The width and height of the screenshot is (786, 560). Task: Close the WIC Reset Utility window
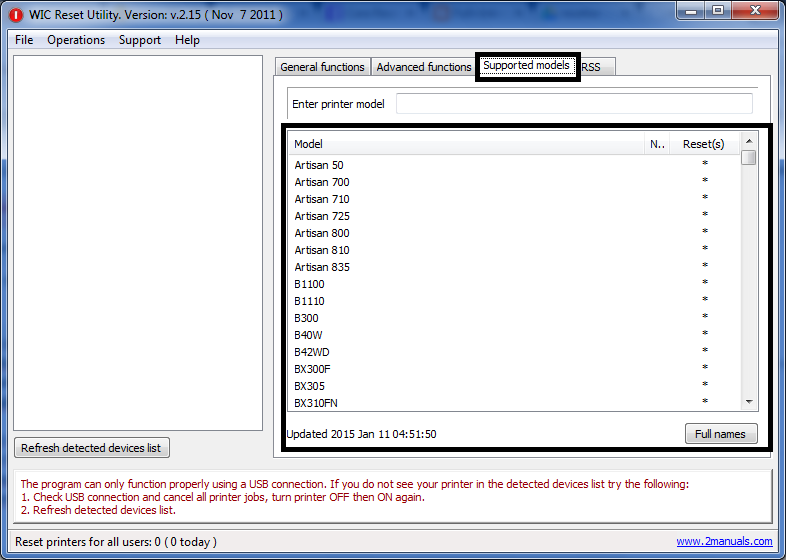point(755,11)
